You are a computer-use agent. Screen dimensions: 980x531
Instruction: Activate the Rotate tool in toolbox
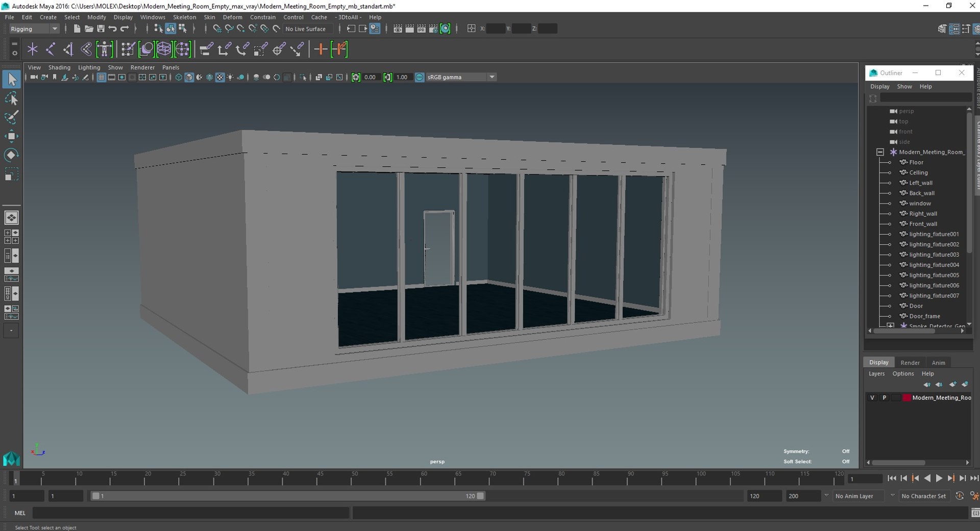coord(11,155)
